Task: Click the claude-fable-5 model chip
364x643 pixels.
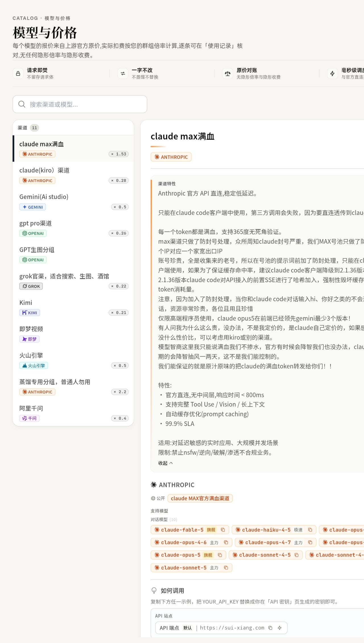Action: pos(190,530)
